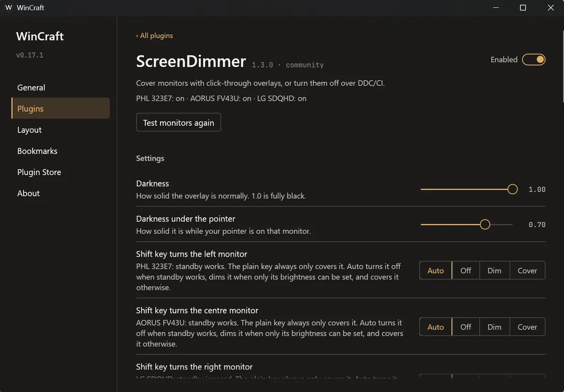Select Dim for the left monitor
Image resolution: width=564 pixels, height=392 pixels.
494,270
